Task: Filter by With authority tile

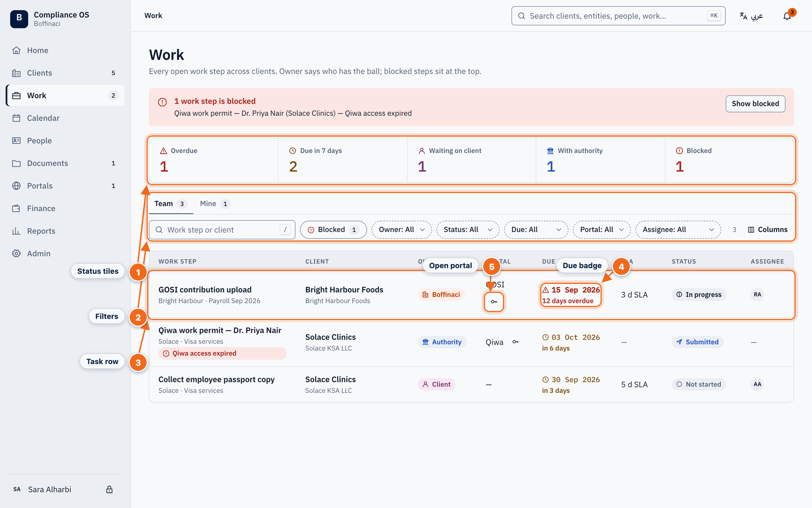Action: point(601,161)
